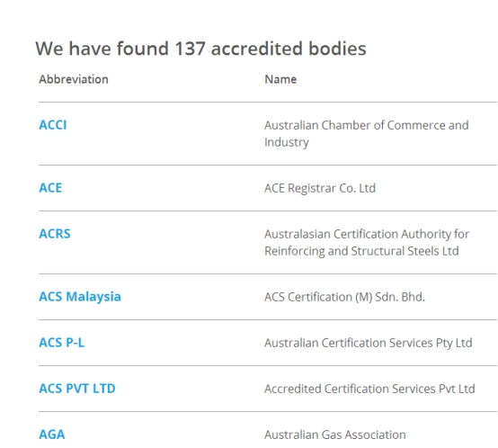The image size is (498, 448).
Task: Click the 'ACS Certification (M) Sdn. Bhd.' text
Action: tap(344, 297)
